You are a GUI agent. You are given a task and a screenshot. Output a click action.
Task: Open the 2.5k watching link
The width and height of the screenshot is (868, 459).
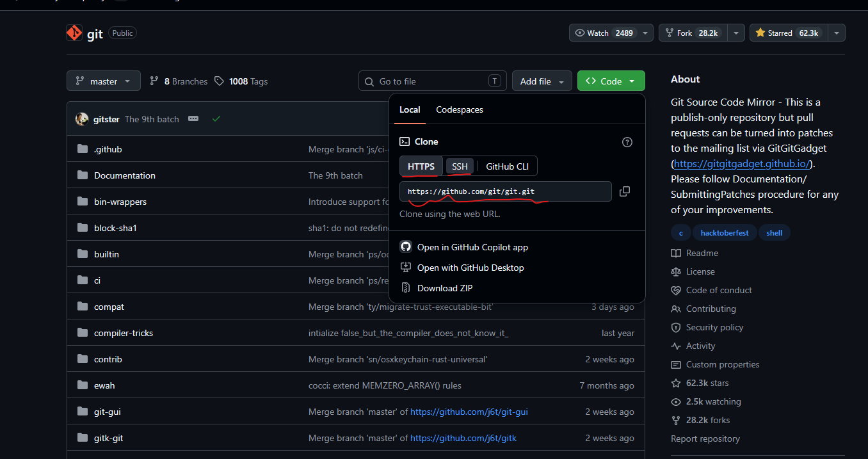coord(714,401)
